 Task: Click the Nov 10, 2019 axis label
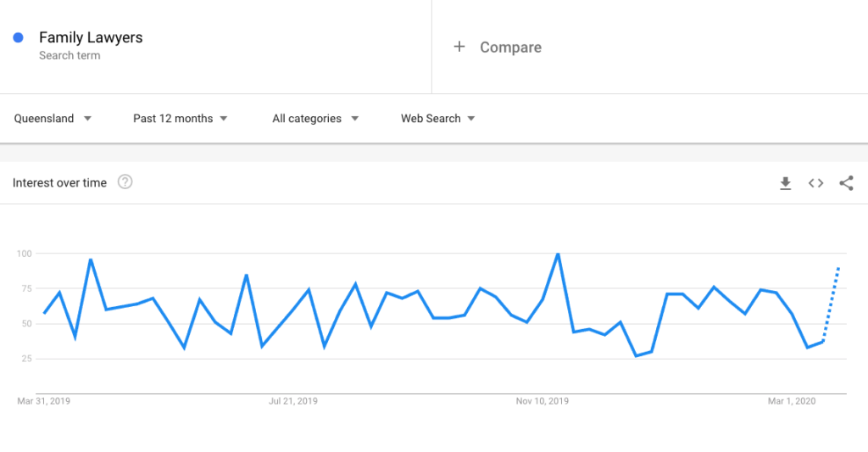[542, 401]
